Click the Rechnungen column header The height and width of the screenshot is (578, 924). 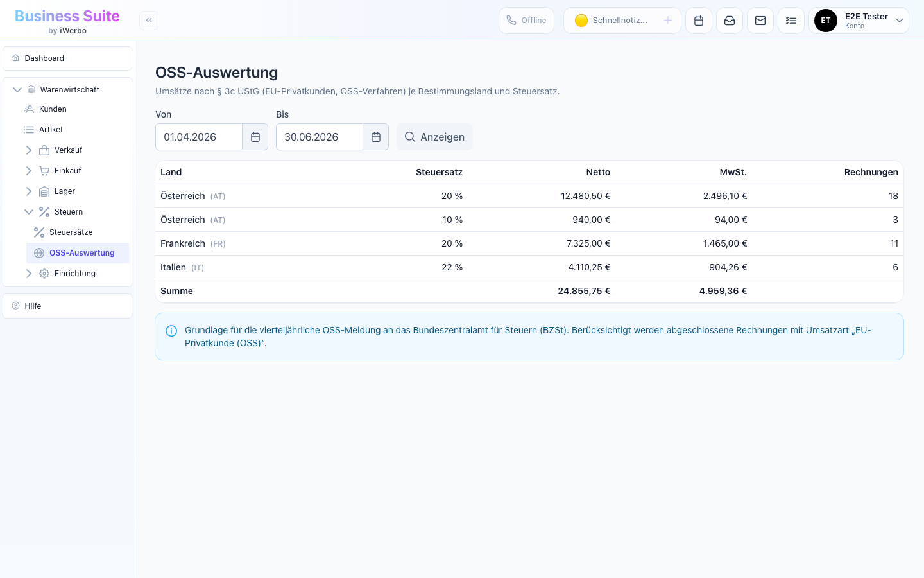coord(871,172)
